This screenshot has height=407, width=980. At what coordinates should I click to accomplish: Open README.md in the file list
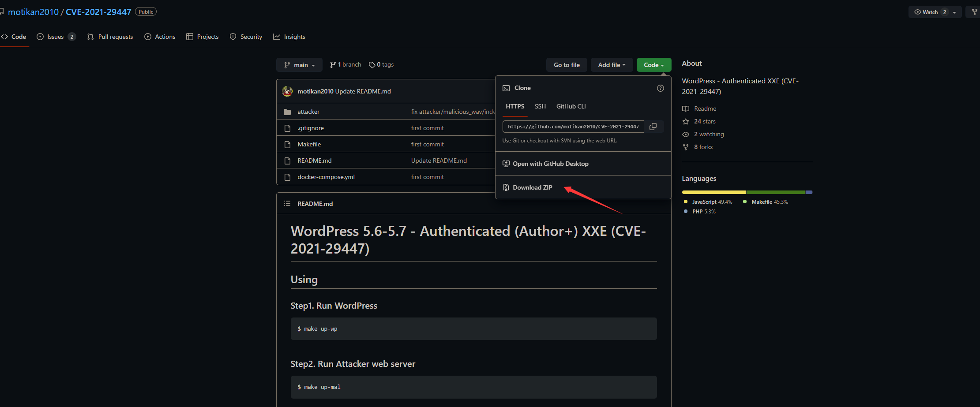click(315, 161)
